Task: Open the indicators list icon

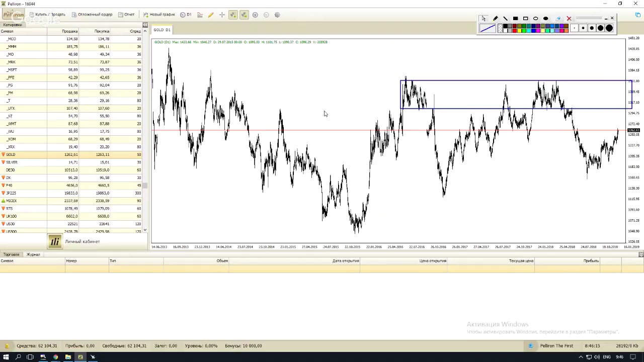Action: [200, 15]
